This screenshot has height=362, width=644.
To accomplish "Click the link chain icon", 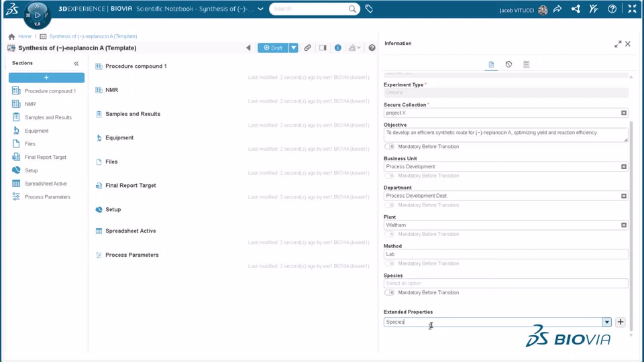I will point(307,48).
